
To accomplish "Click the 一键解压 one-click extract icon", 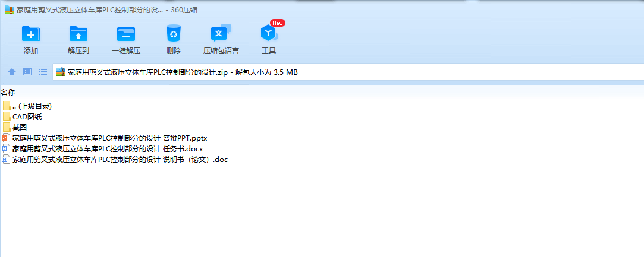I will (126, 34).
